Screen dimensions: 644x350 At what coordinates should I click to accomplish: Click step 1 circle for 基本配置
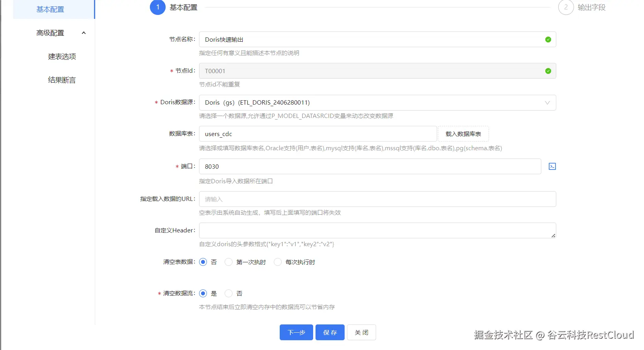tap(158, 7)
